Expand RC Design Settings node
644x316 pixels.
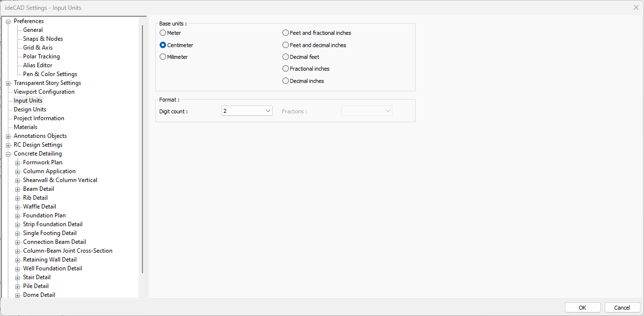point(8,145)
